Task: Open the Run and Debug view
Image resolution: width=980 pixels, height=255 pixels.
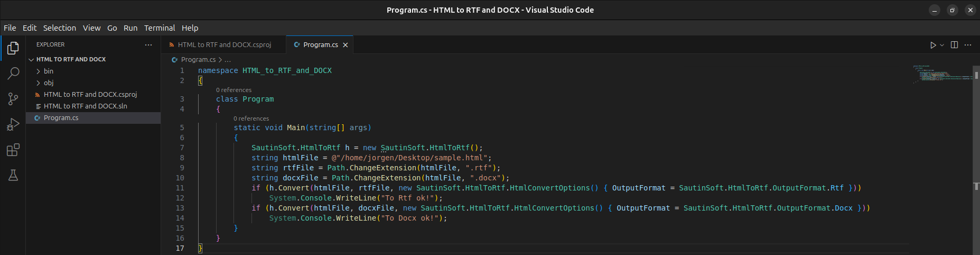Action: tap(13, 124)
